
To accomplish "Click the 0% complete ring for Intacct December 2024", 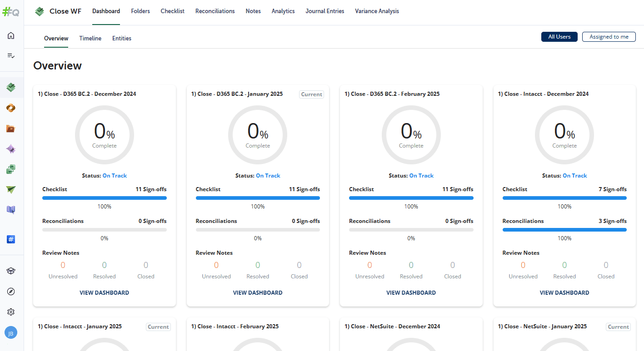I will tap(564, 135).
